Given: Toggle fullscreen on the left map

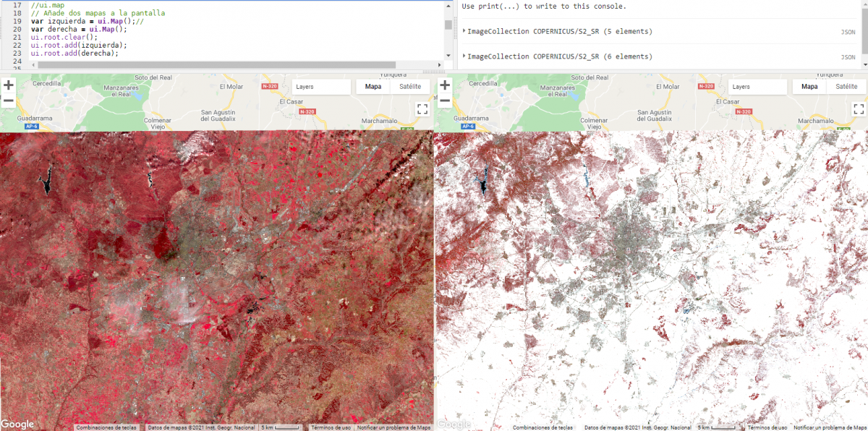Looking at the screenshot, I should pyautogui.click(x=422, y=109).
